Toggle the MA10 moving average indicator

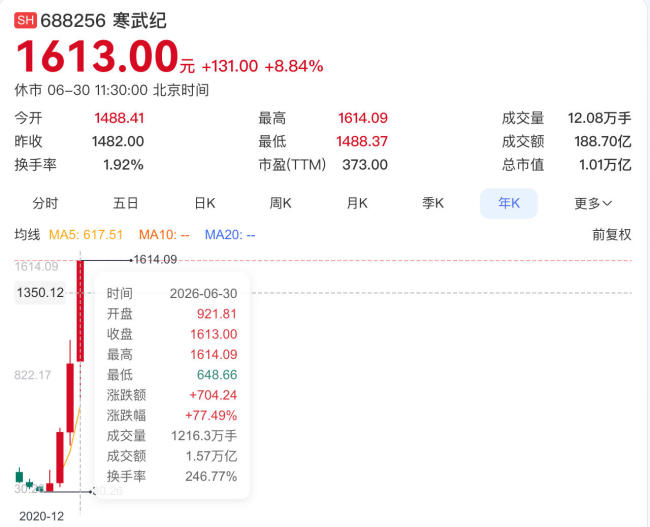click(164, 235)
